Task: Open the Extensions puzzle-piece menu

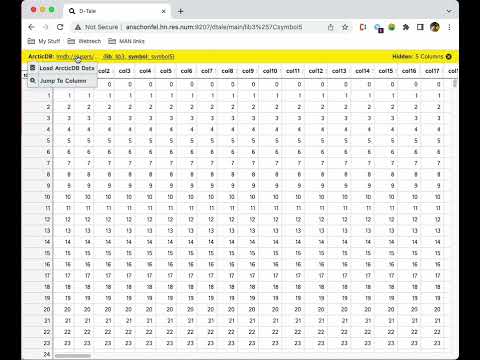Action: tap(406, 27)
